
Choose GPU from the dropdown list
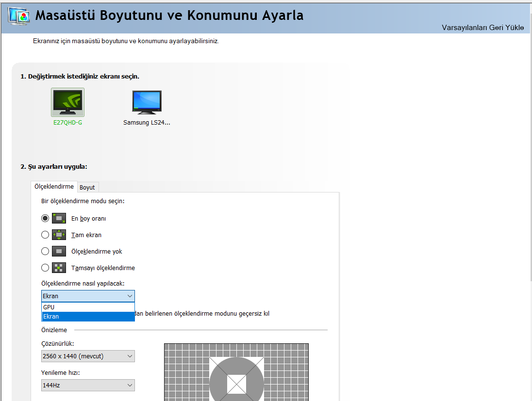[x=88, y=307]
